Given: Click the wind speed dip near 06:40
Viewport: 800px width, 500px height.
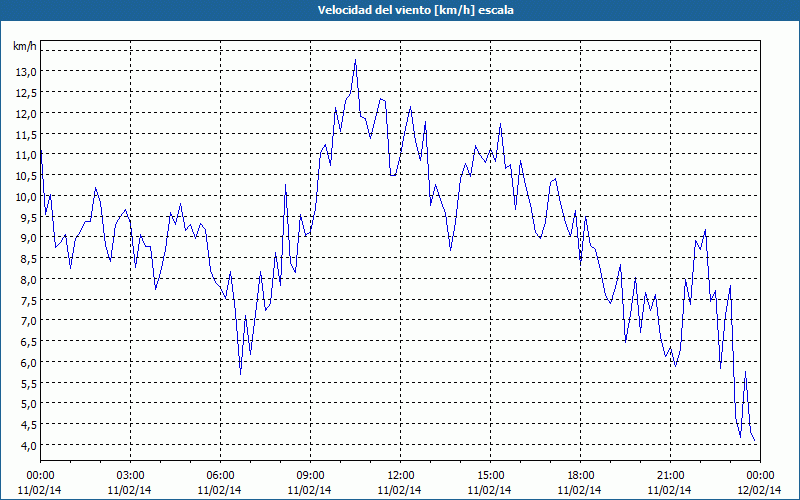Looking at the screenshot, I should 240,374.
